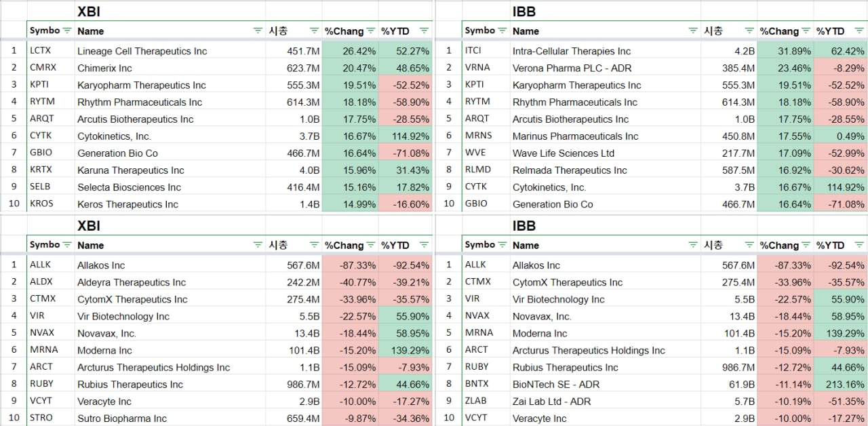Select Karuna Therapeutics Inc cell

(170, 170)
